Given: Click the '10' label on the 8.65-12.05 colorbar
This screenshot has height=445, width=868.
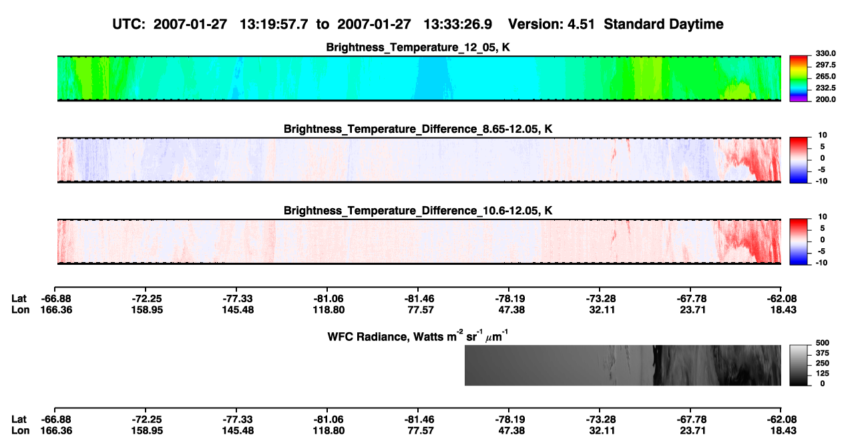Looking at the screenshot, I should coord(821,135).
